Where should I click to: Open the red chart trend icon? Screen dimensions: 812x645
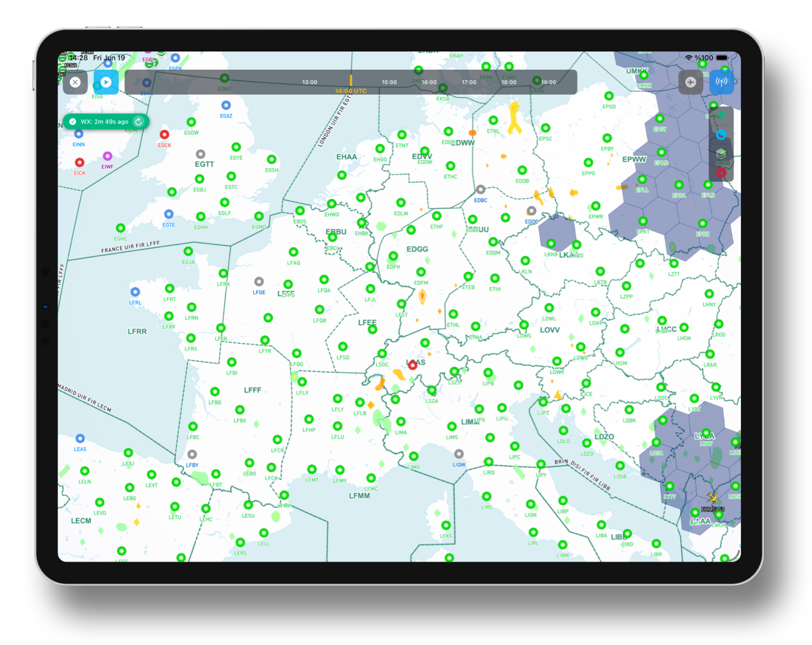721,173
